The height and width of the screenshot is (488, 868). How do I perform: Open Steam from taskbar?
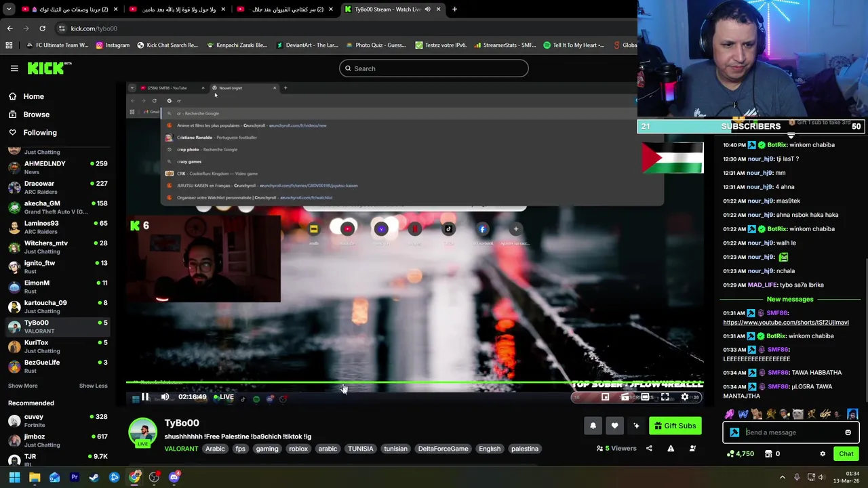[94, 477]
